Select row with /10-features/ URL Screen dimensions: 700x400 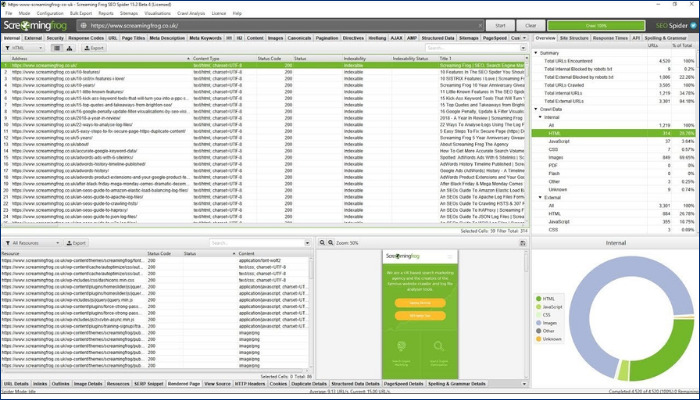coord(263,72)
